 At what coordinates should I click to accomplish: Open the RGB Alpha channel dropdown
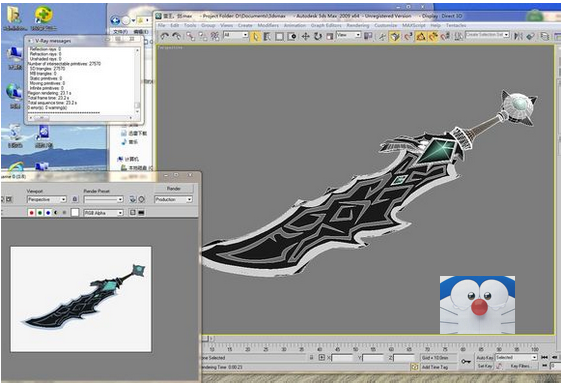tap(104, 213)
